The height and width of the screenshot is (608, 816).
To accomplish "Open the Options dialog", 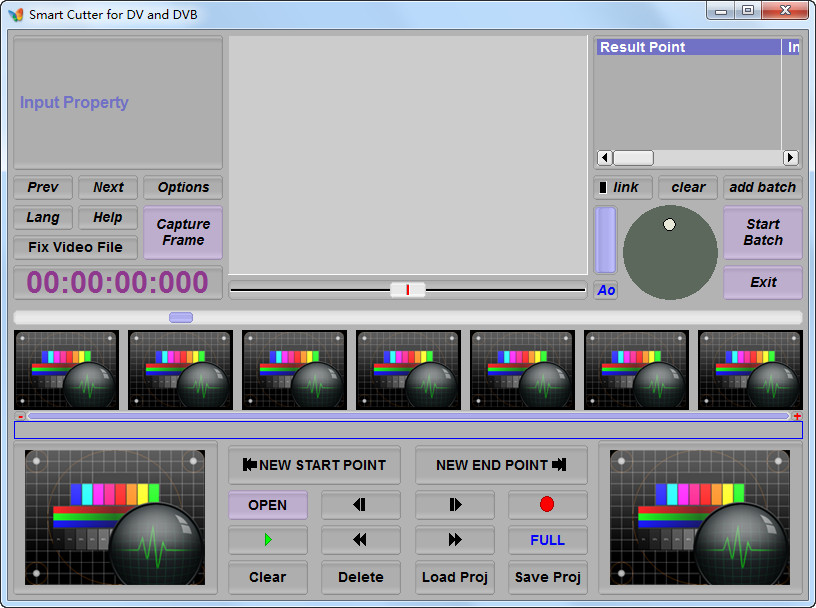I will coord(183,187).
